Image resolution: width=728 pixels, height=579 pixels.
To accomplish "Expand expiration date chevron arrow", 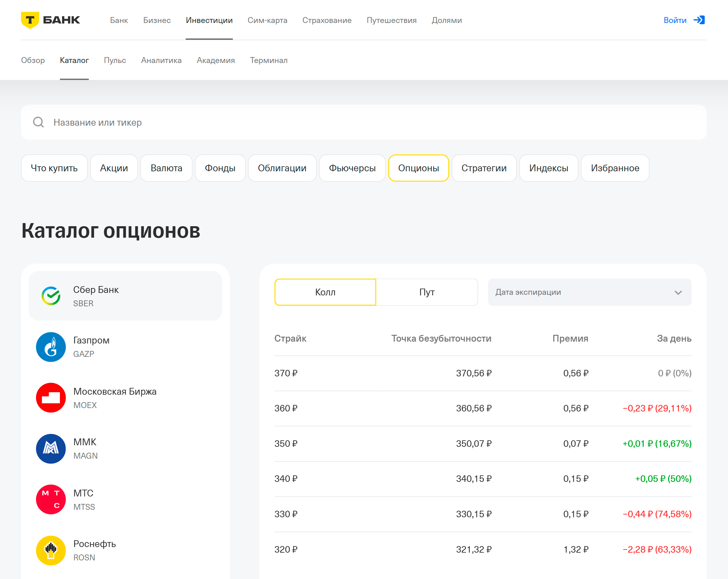I will click(x=678, y=293).
